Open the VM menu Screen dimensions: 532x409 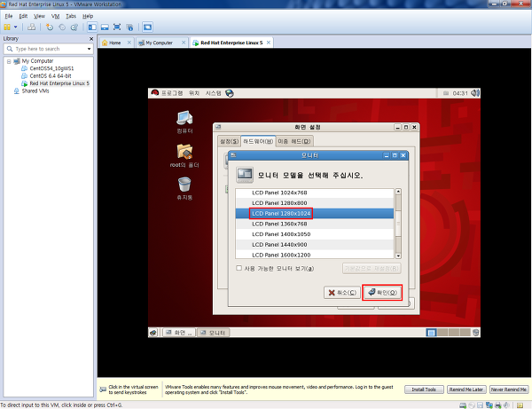55,16
